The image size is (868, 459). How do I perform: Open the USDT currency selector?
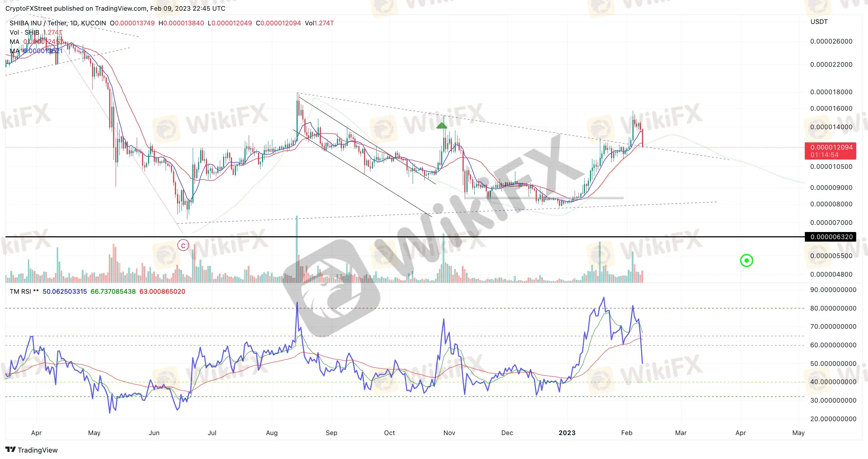pos(819,22)
